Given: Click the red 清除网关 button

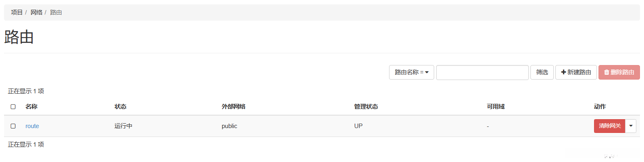Looking at the screenshot, I should (x=609, y=126).
